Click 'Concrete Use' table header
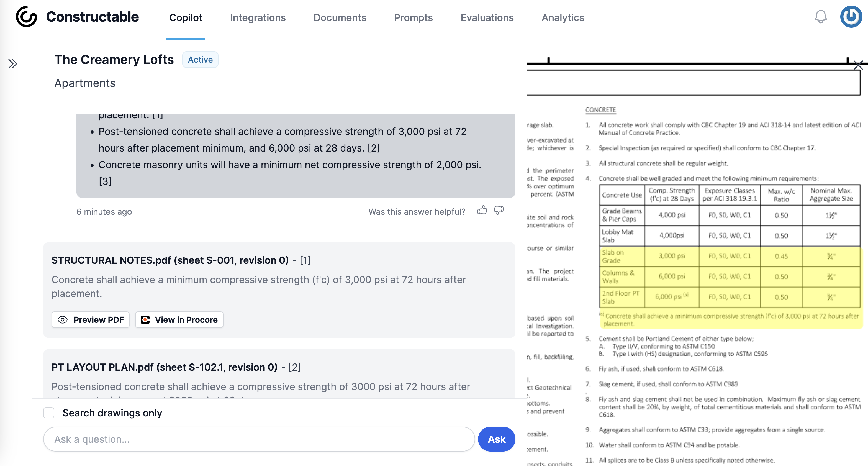Image resolution: width=868 pixels, height=466 pixels. pyautogui.click(x=622, y=195)
